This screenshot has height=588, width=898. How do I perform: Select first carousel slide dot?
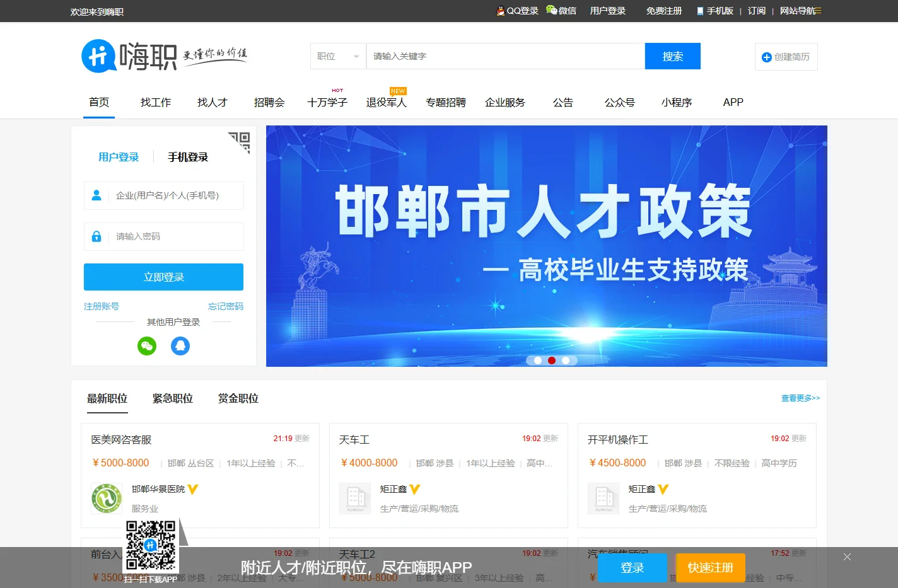coord(538,360)
